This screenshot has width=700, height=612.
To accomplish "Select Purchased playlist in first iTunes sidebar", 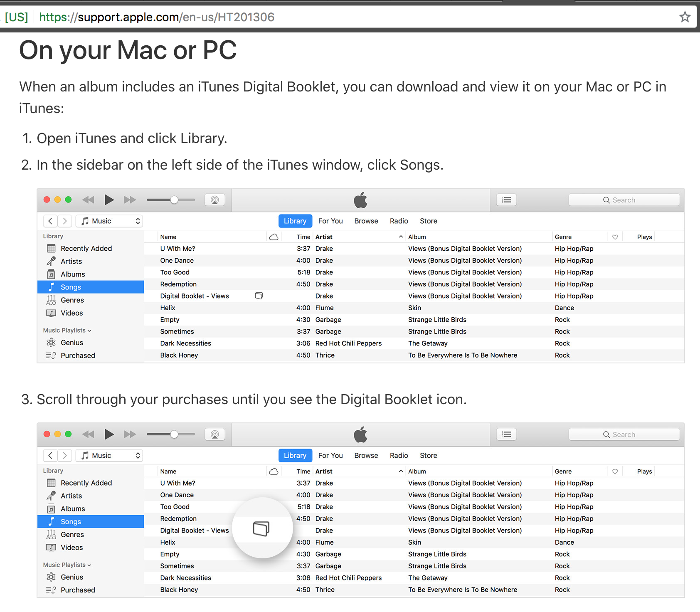I will click(x=91, y=355).
